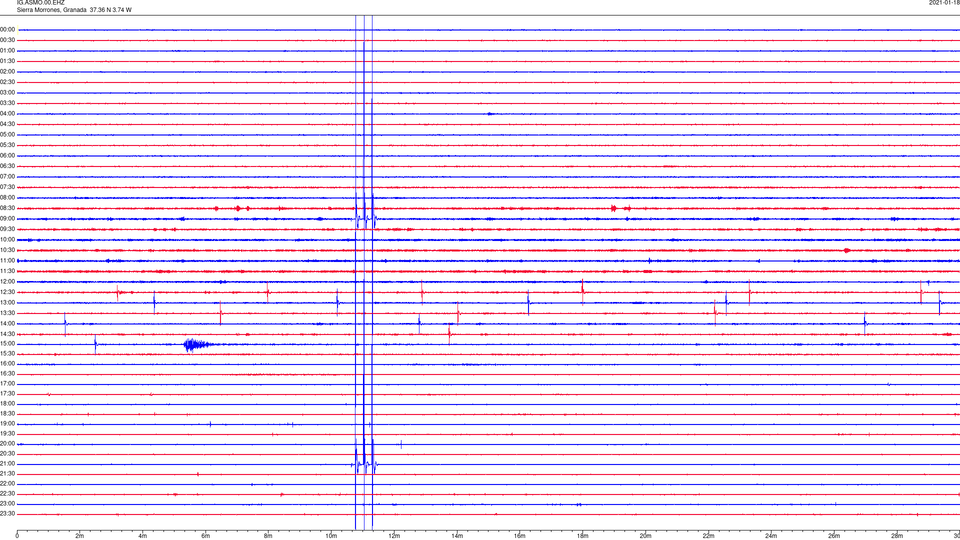Image resolution: width=960 pixels, height=540 pixels.
Task: Select the 10:30 row label
Action: point(8,250)
